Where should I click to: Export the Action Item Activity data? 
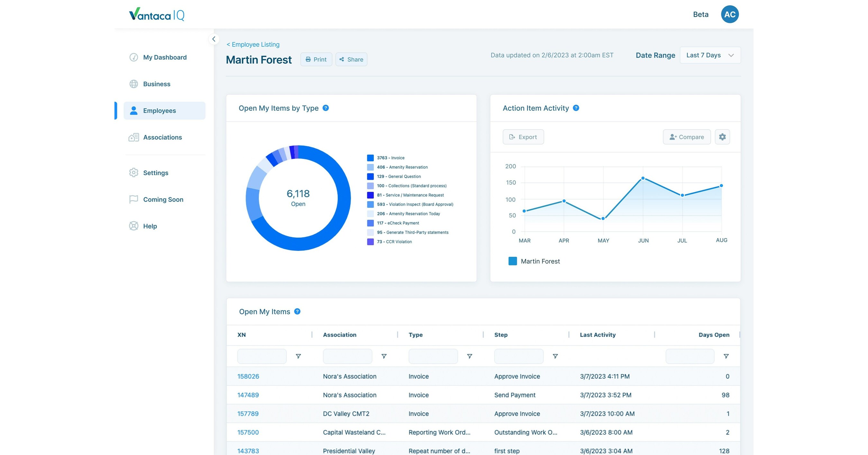point(523,137)
